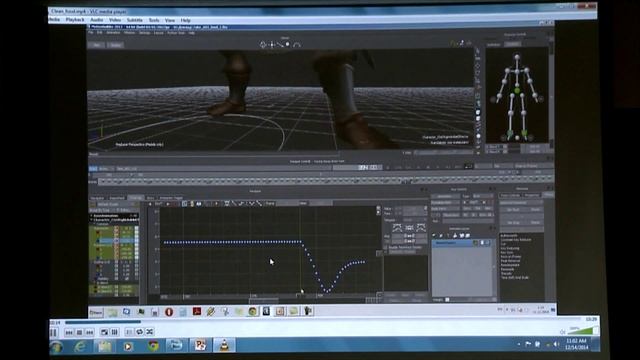This screenshot has width=640, height=360.
Task: Toggle VLC loop mode
Action: click(140, 332)
